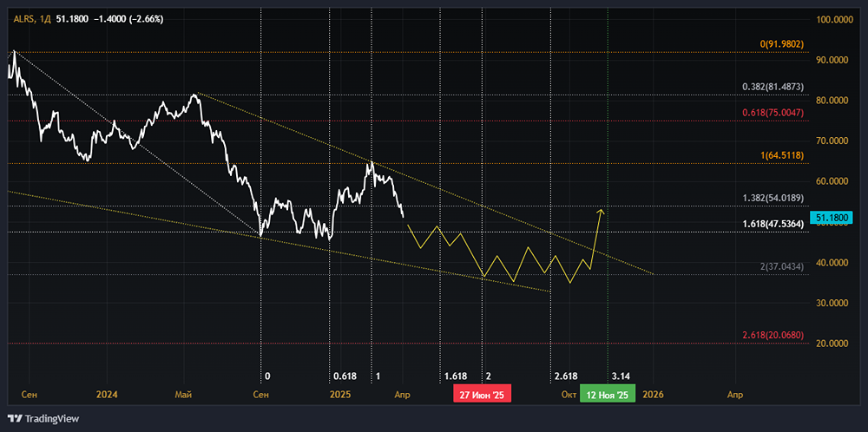Click 100.0000 on the price axis
Viewport: 868px width, 432px height.
pos(837,19)
